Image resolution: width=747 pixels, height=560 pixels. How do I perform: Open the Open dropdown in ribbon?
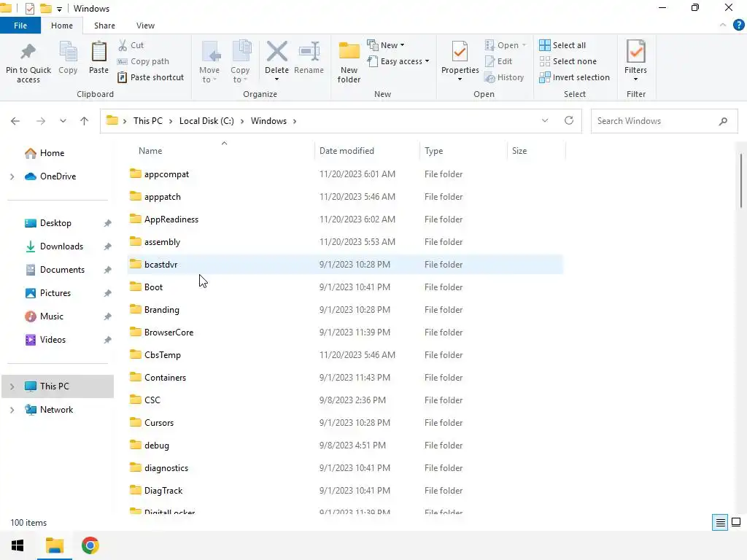pos(506,45)
